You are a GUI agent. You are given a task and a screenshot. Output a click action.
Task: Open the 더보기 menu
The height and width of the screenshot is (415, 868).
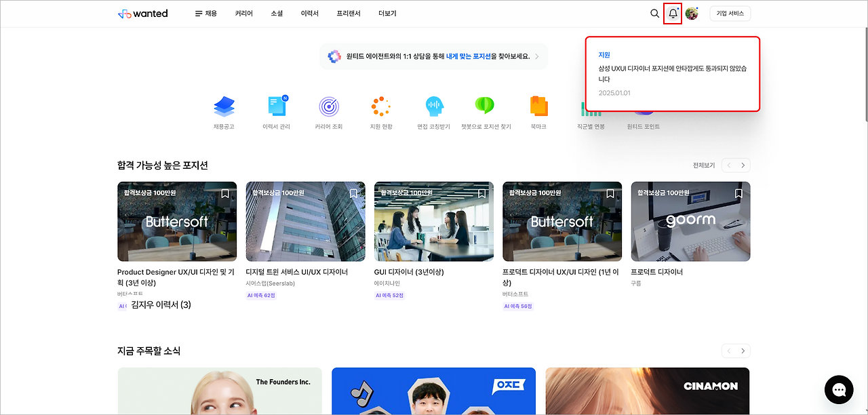[x=387, y=14]
